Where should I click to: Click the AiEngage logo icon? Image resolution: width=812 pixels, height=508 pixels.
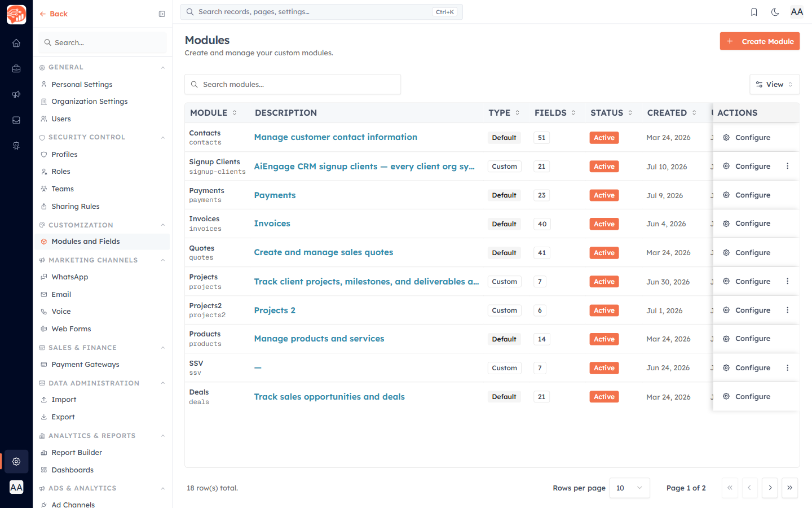[x=16, y=14]
